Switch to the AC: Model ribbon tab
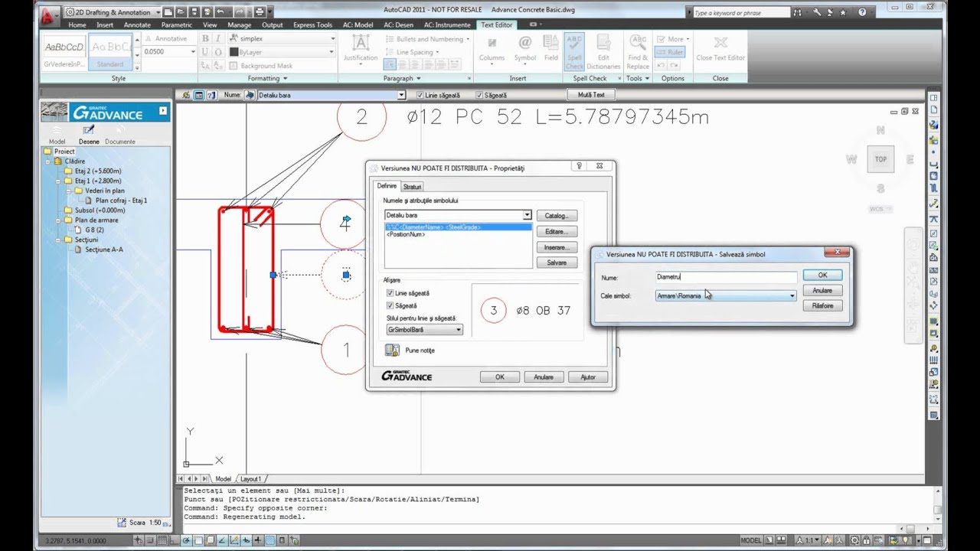 click(358, 24)
